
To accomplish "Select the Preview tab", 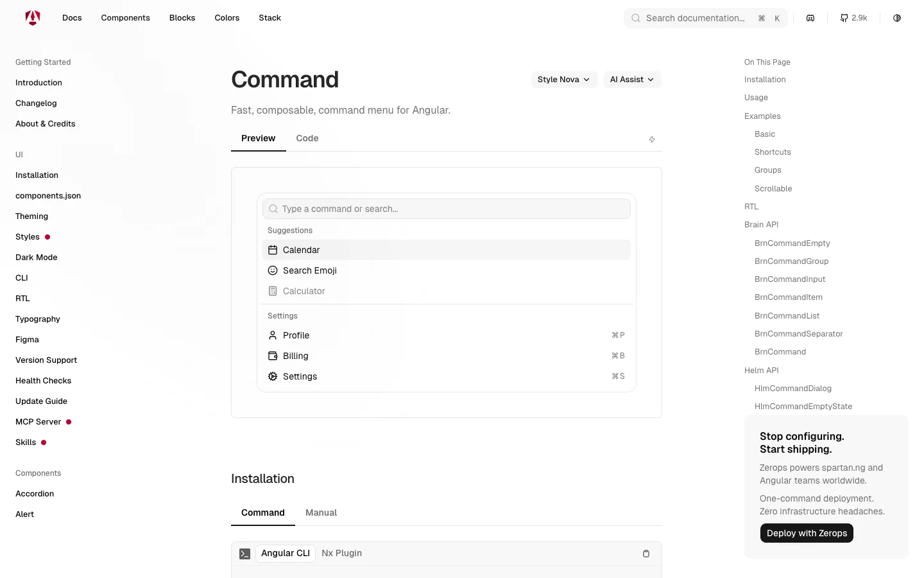I will coord(259,138).
